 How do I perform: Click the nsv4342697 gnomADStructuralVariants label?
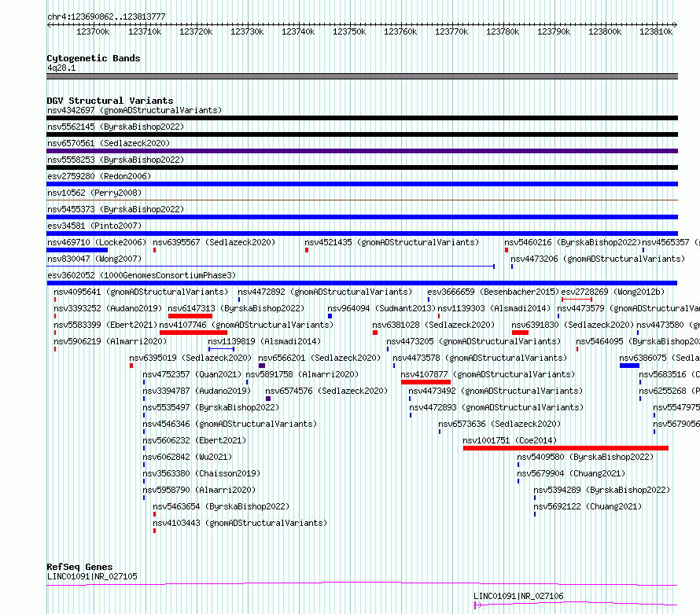[x=134, y=110]
